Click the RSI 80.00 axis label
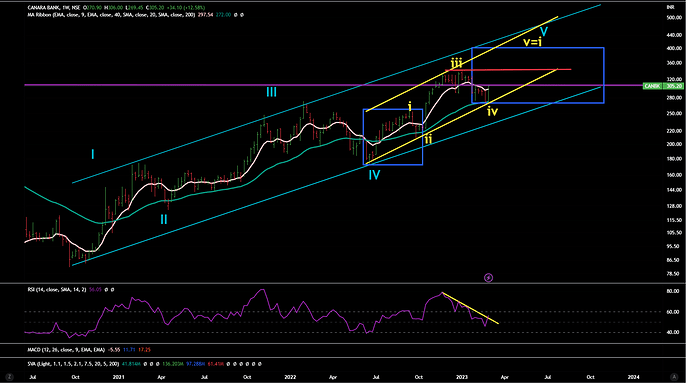The height and width of the screenshot is (383, 690). pyautogui.click(x=674, y=291)
